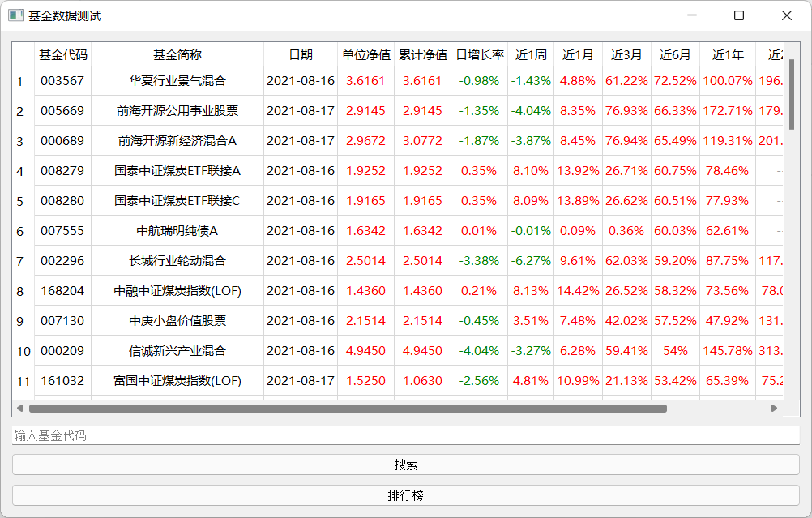Select fund name 中庚小盘价值股票
Image resolution: width=812 pixels, height=518 pixels.
(177, 321)
